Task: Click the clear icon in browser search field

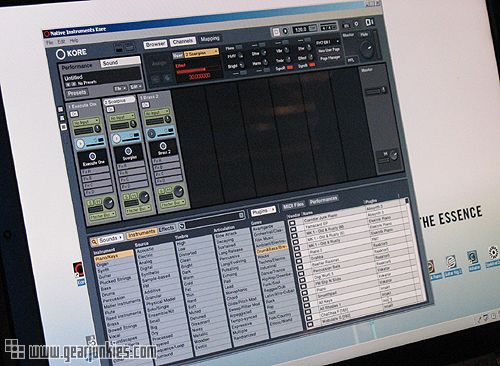Action: point(241,216)
